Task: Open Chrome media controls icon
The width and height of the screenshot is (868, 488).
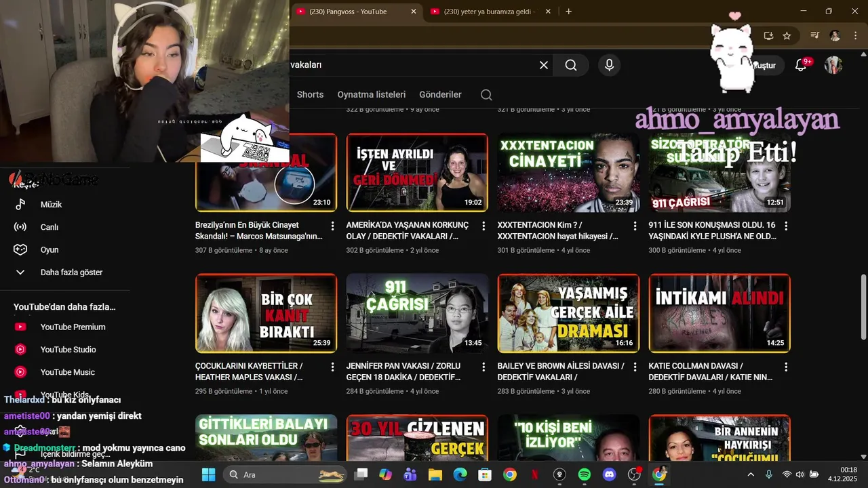Action: click(815, 35)
